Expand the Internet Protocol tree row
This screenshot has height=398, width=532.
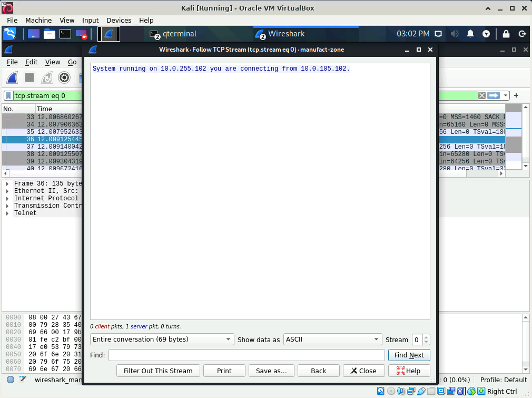click(x=7, y=199)
